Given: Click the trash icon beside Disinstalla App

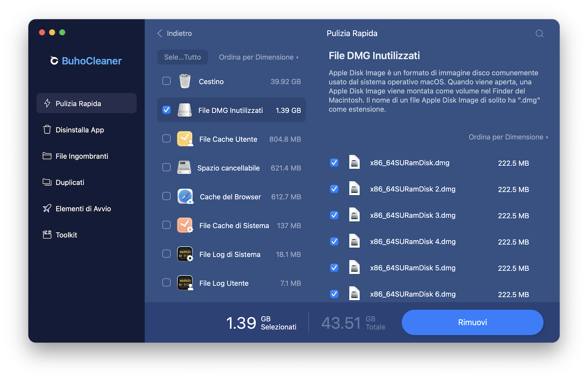Looking at the screenshot, I should pos(47,130).
